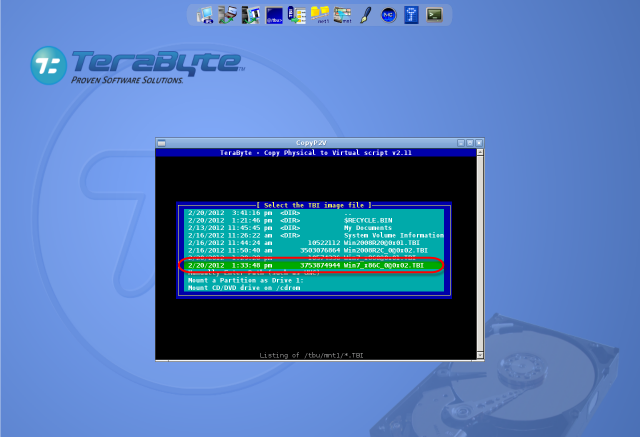The width and height of the screenshot is (640, 437).
Task: Choose 'Mount CD/DVD drive on /cdrom'
Action: [314, 288]
